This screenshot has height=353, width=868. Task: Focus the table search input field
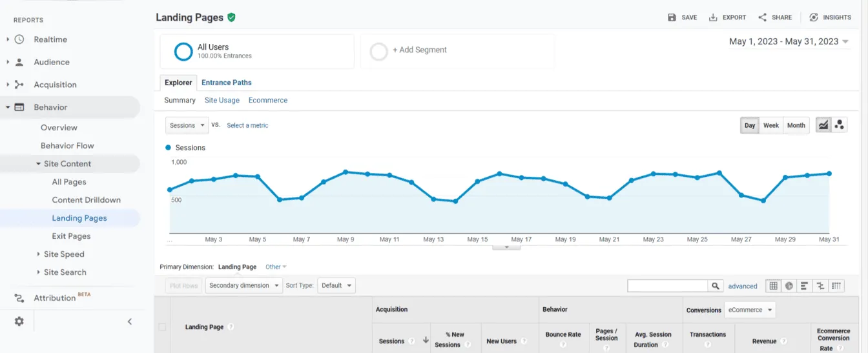pos(668,286)
